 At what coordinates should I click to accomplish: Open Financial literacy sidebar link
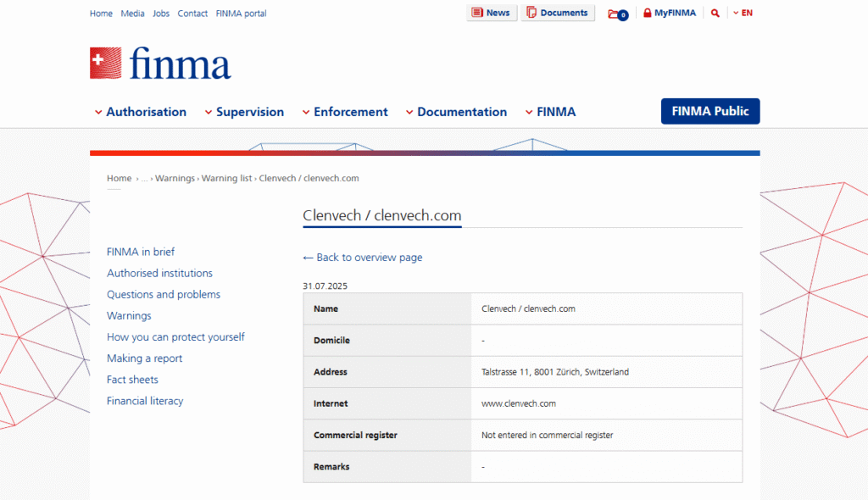(x=145, y=401)
